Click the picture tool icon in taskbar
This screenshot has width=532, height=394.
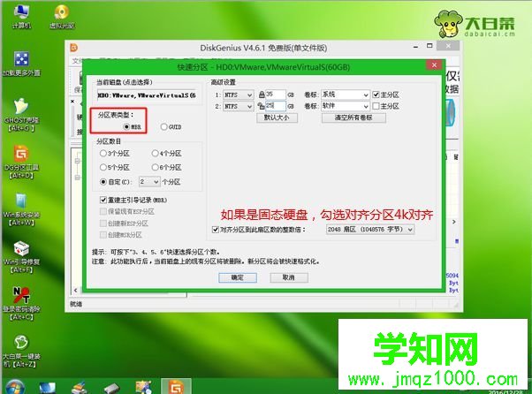pos(143,387)
